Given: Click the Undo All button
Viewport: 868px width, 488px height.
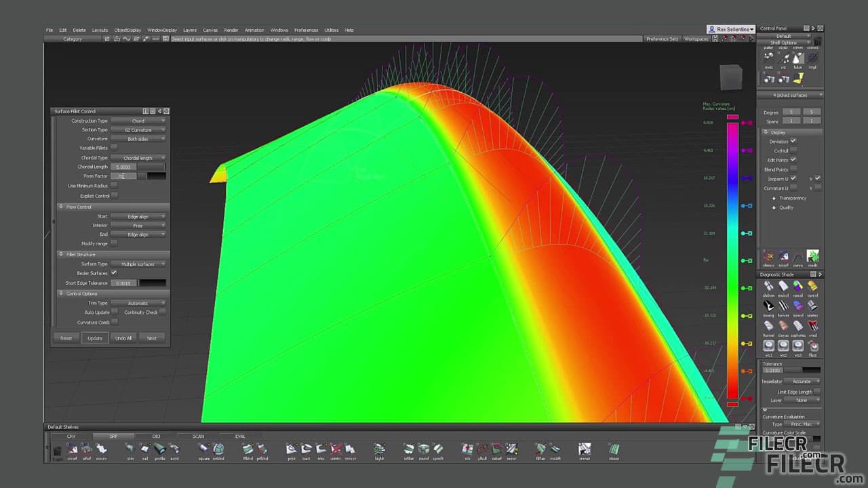Looking at the screenshot, I should tap(123, 338).
